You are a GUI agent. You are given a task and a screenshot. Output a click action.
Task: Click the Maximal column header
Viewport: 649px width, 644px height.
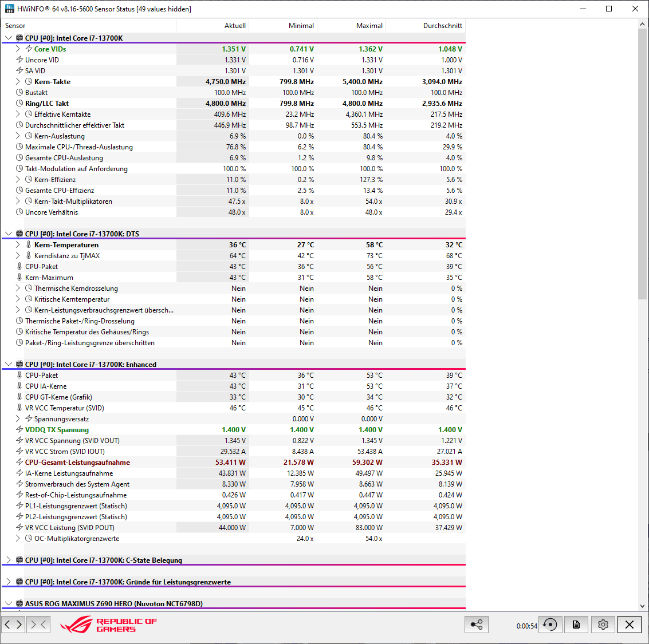pyautogui.click(x=351, y=26)
